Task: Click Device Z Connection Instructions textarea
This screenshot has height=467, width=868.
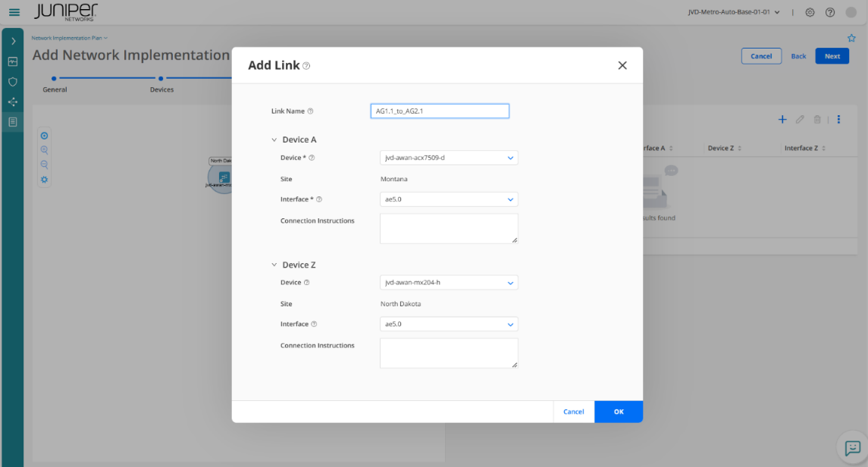Action: pyautogui.click(x=449, y=353)
